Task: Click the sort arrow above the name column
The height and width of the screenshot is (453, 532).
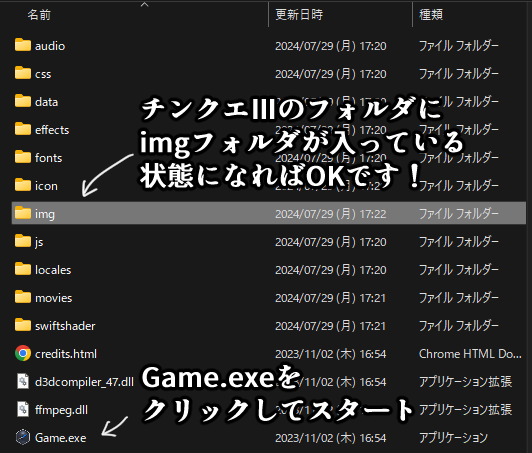Action: (x=145, y=4)
